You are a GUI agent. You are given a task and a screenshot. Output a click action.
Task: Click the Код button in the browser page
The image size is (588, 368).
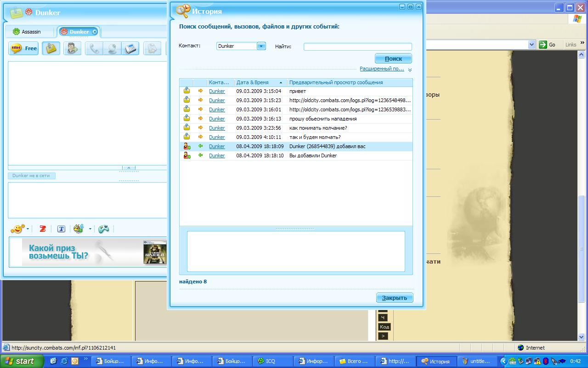pos(384,327)
